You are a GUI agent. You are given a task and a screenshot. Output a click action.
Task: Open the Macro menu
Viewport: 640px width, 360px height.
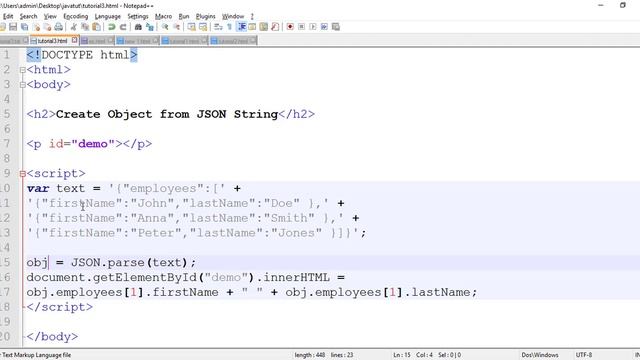[163, 16]
